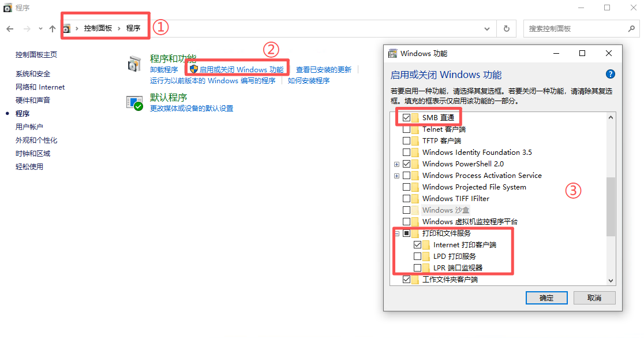Check LPR 端口监视器 checkbox
644x338 pixels.
(x=418, y=268)
